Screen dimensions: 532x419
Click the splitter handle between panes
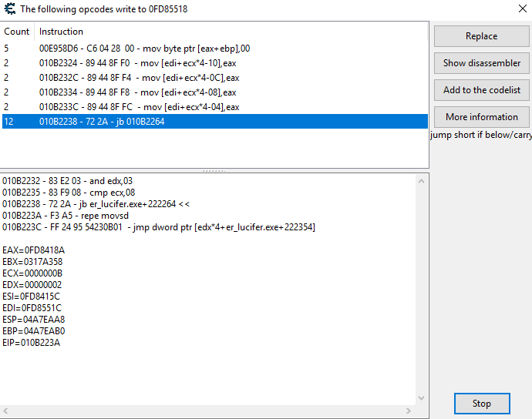point(214,170)
